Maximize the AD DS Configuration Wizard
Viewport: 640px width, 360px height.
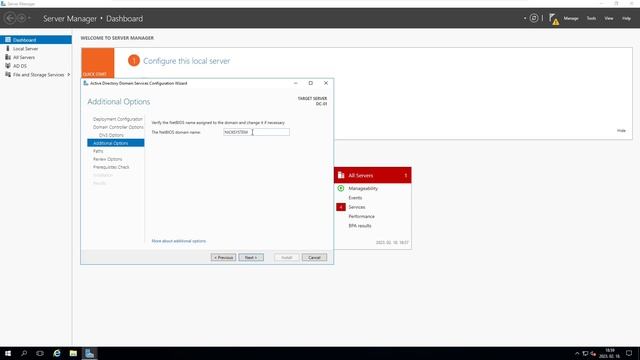tap(311, 83)
